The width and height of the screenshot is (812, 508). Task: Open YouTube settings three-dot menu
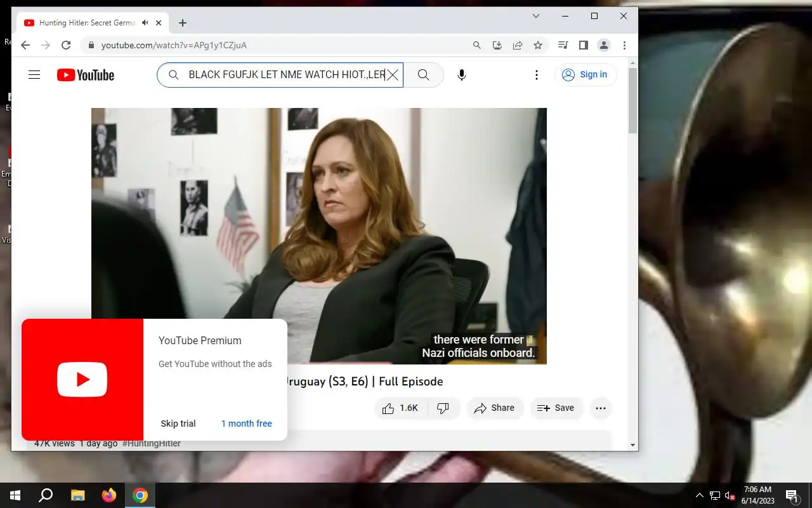[x=537, y=75]
